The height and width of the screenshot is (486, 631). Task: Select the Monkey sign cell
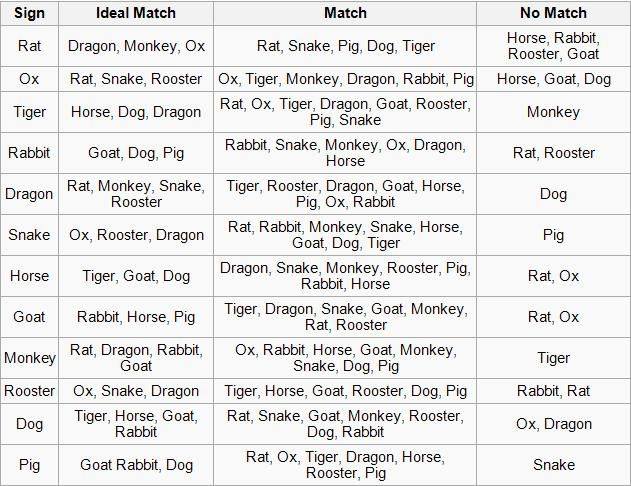29,358
